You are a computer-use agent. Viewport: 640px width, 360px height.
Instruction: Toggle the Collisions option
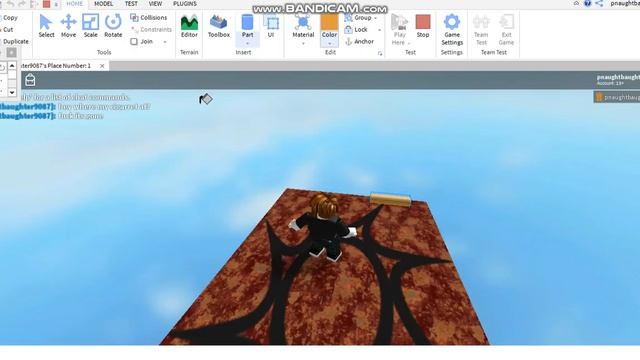(x=149, y=18)
